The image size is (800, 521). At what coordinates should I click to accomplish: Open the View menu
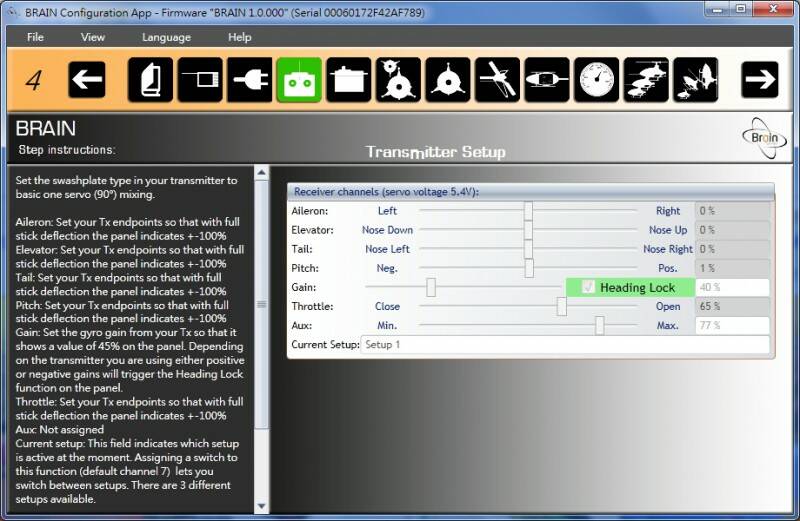[93, 37]
